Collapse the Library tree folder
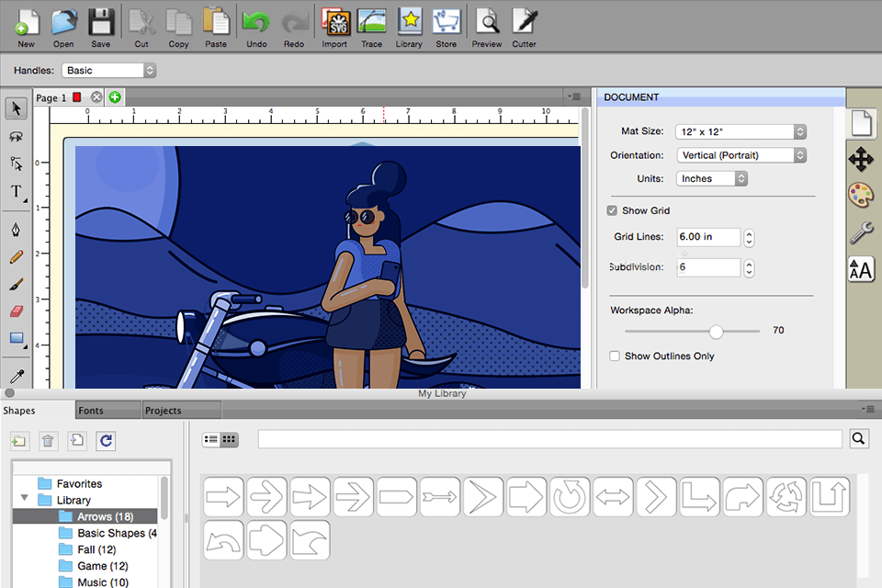Viewport: 882px width, 588px height. pyautogui.click(x=25, y=500)
